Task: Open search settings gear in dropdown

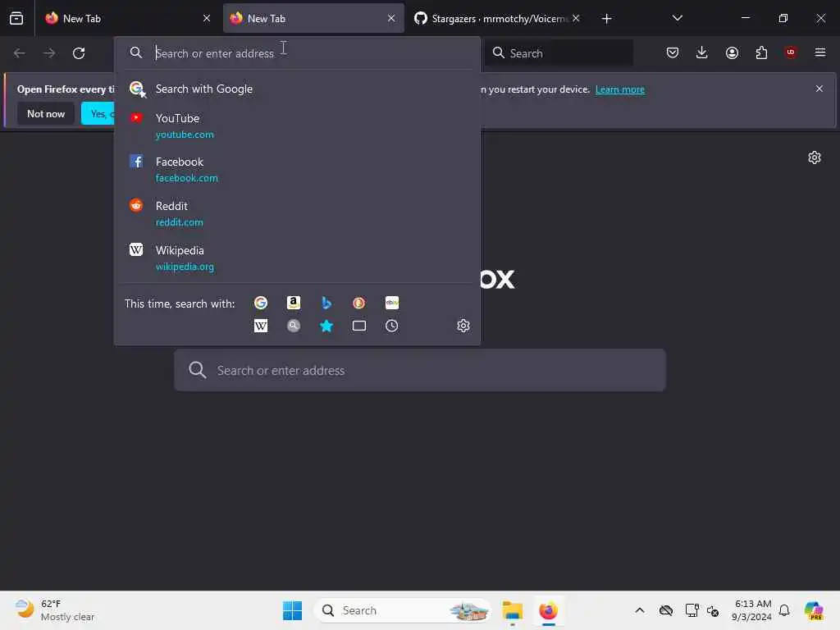Action: point(463,326)
